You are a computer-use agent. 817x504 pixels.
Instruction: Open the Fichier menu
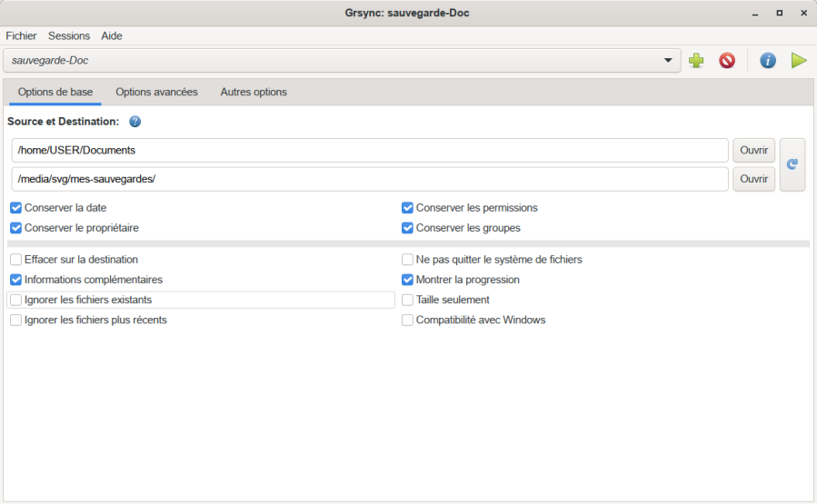tap(21, 36)
